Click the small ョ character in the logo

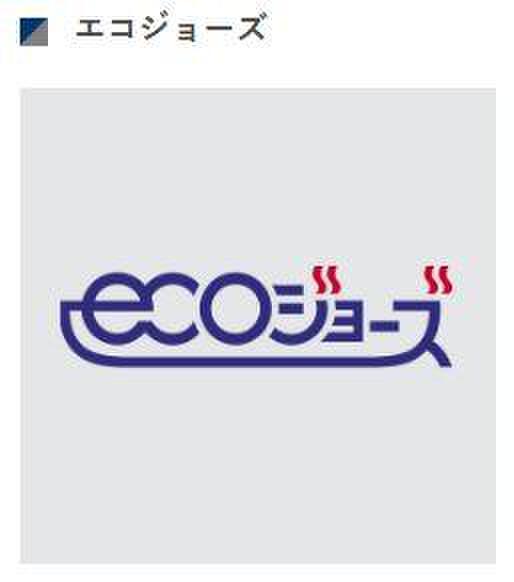[x=343, y=321]
